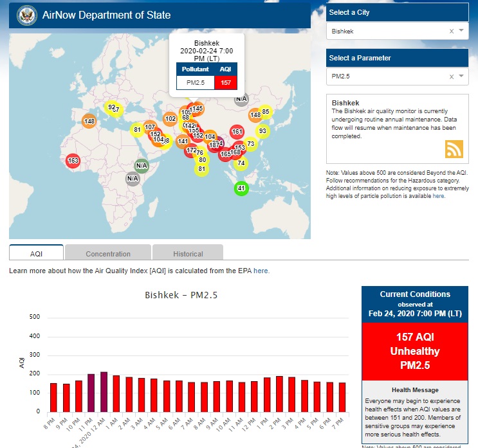Image resolution: width=478 pixels, height=448 pixels.
Task: Open the Historical tab
Action: coord(188,254)
